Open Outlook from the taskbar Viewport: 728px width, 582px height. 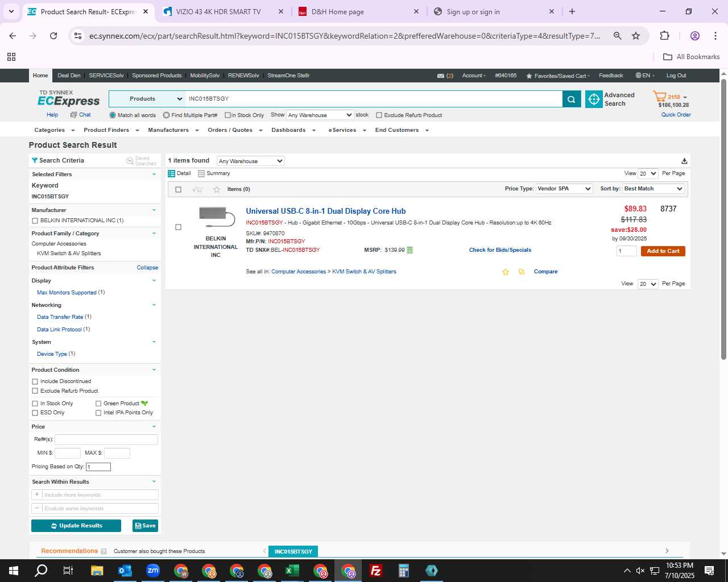pyautogui.click(x=125, y=571)
